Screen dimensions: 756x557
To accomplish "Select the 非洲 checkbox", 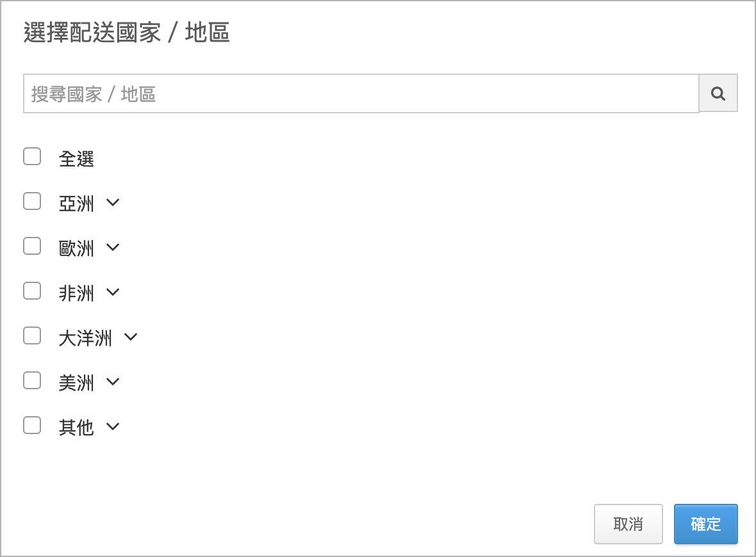I will point(32,291).
